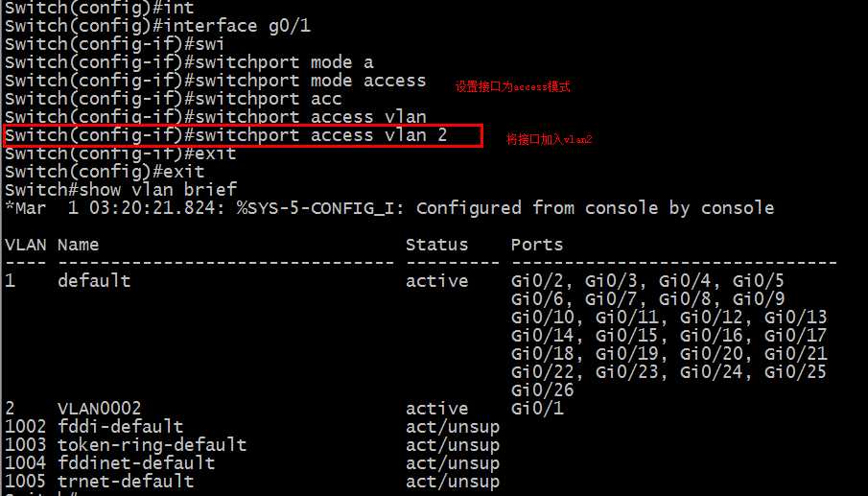Select the token-ring-default VLAN entry

coord(152,444)
